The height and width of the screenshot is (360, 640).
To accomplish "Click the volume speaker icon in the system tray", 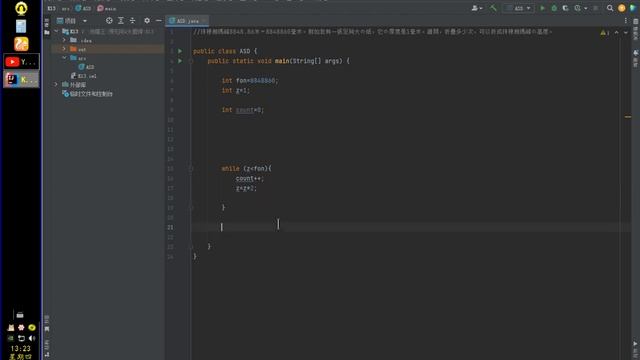I will [x=32, y=338].
